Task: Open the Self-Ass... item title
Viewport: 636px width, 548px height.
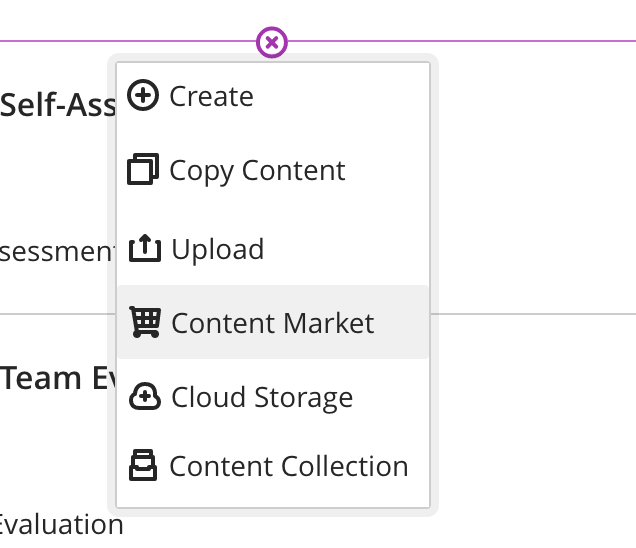Action: (56, 104)
